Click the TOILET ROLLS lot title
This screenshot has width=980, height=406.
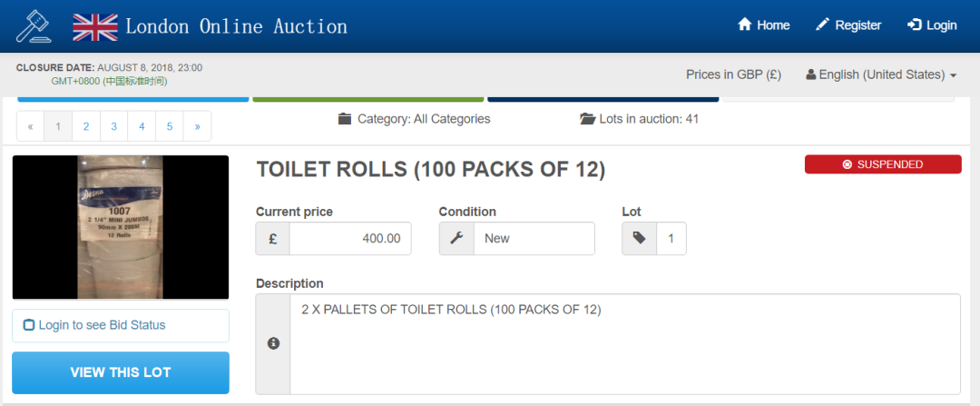pyautogui.click(x=430, y=170)
